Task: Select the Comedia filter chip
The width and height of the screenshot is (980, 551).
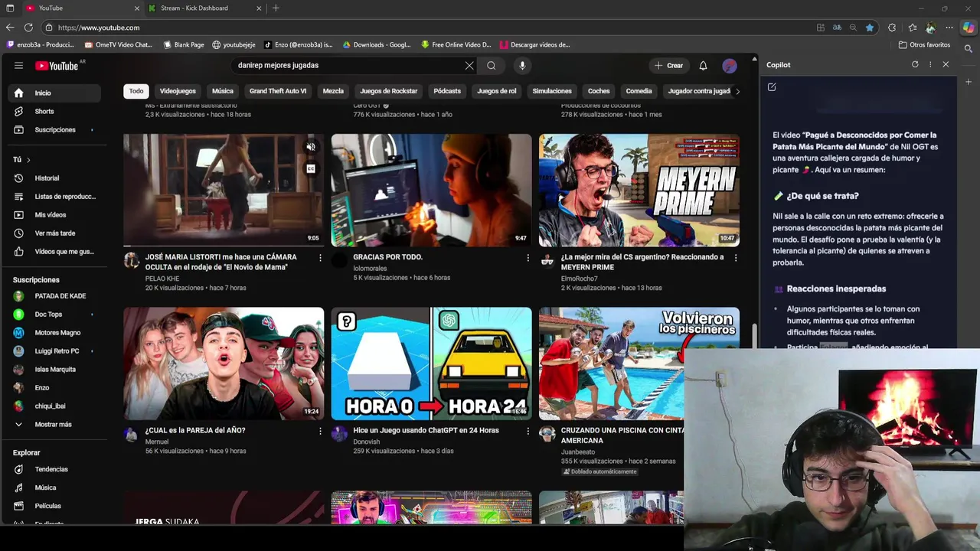Action: 639,91
